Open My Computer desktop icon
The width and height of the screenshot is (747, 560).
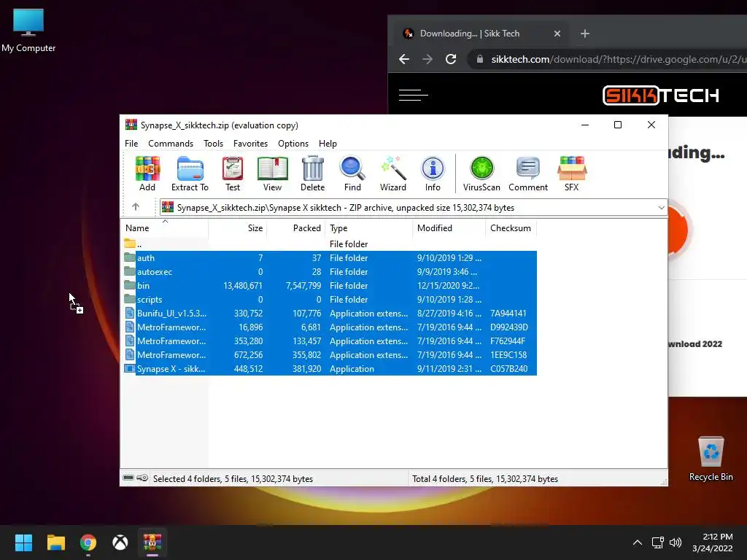[28, 31]
